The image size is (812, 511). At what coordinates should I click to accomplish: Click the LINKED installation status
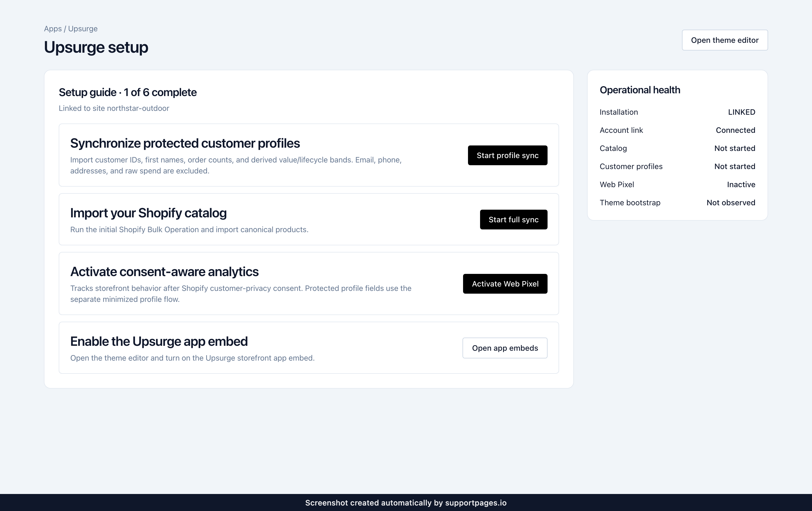pos(741,112)
